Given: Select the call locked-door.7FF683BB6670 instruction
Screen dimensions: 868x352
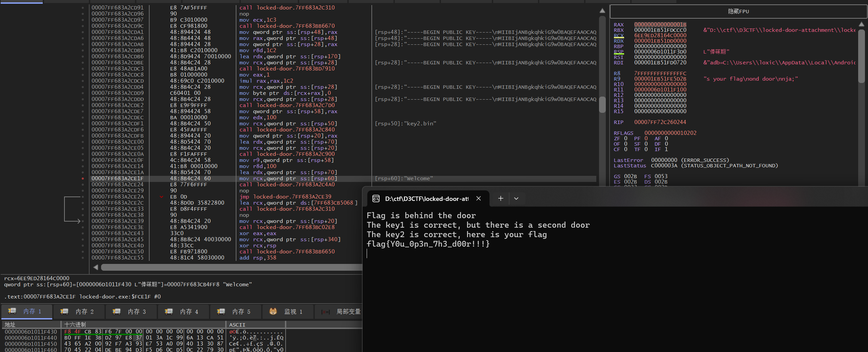Looking at the screenshot, I should click(287, 26).
